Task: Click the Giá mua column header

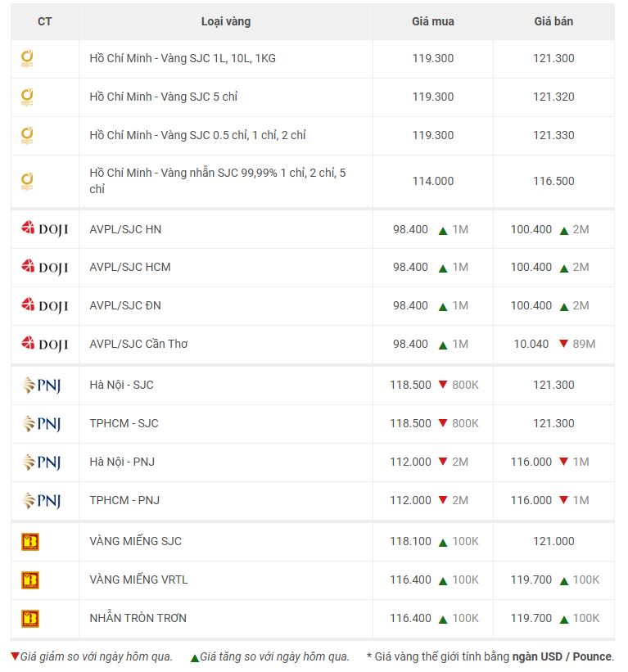Action: click(433, 21)
